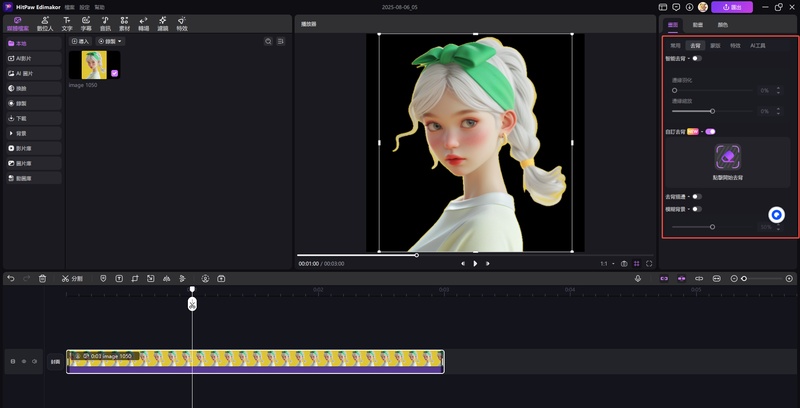This screenshot has height=408, width=800.
Task: Click the 分割 split scissors tool
Action: coord(72,278)
